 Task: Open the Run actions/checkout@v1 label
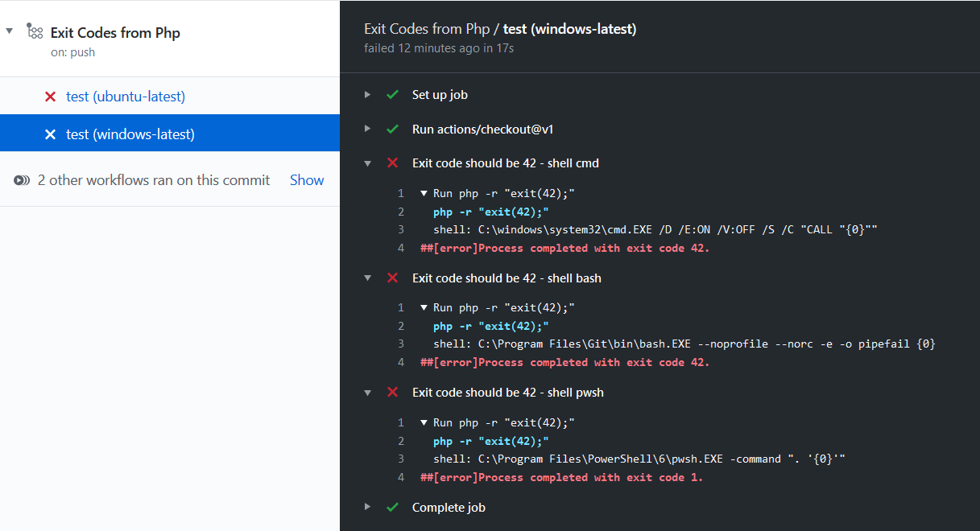click(x=482, y=129)
